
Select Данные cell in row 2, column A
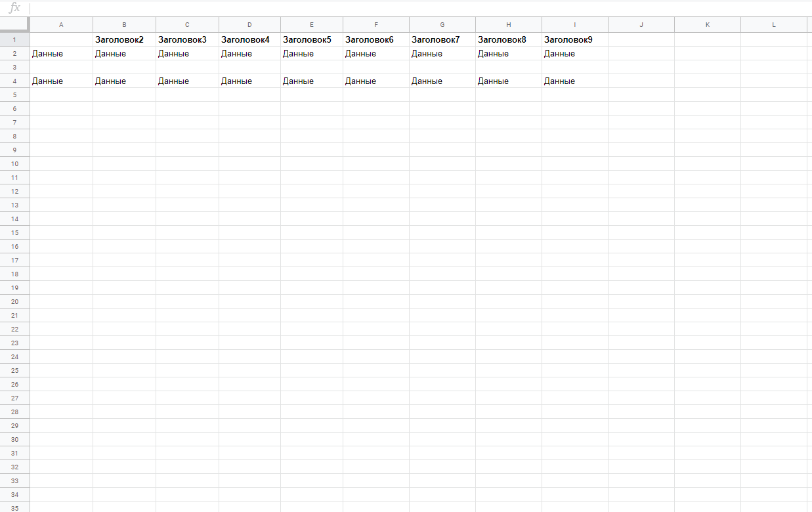coord(61,53)
